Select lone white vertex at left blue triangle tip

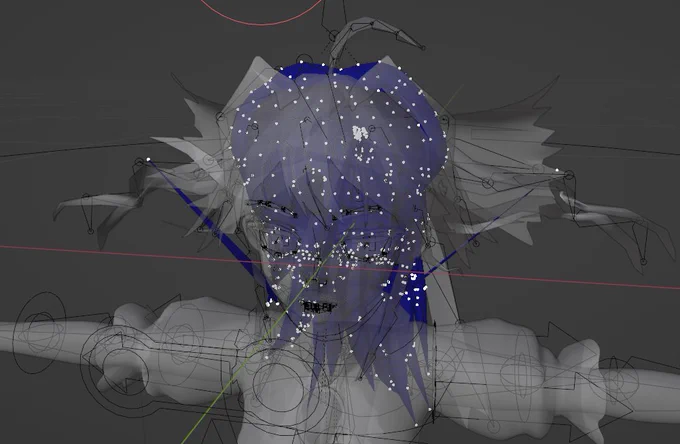coord(148,160)
